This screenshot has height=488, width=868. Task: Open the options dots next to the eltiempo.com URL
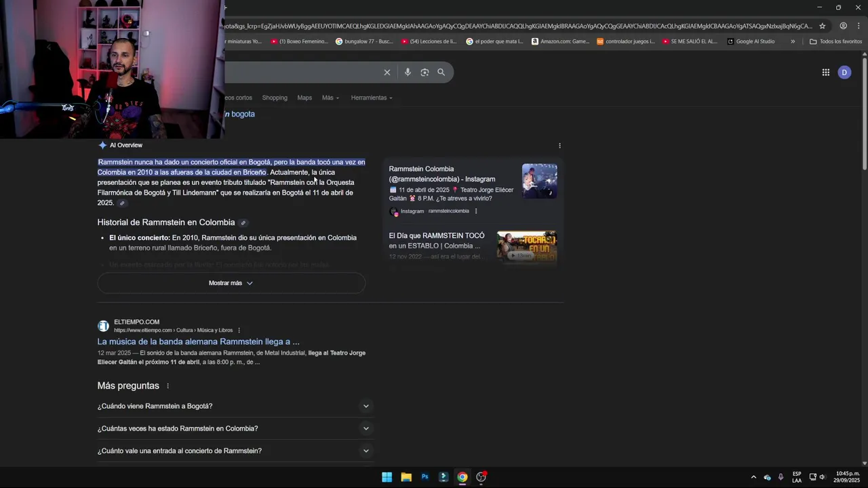(239, 331)
